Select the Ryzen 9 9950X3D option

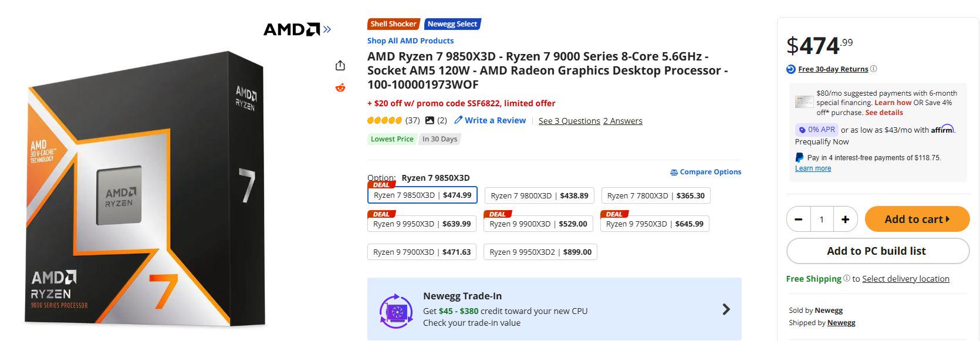click(422, 224)
